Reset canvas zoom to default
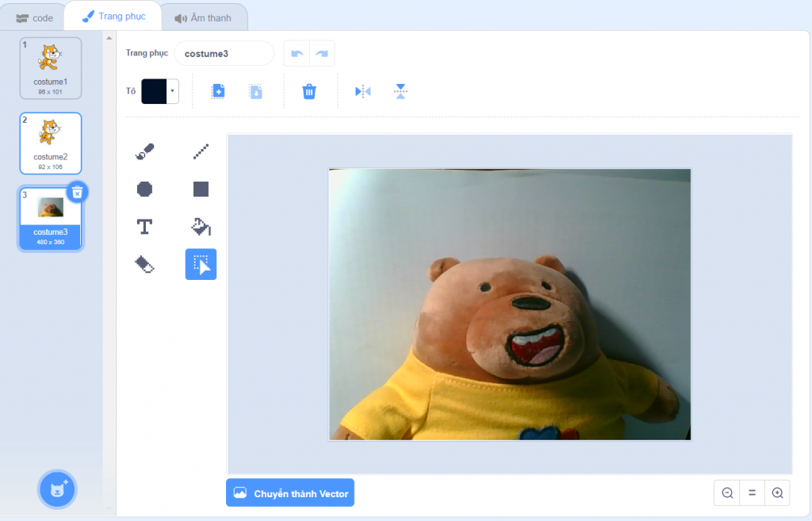Screen dimensions: 812x521 752,493
